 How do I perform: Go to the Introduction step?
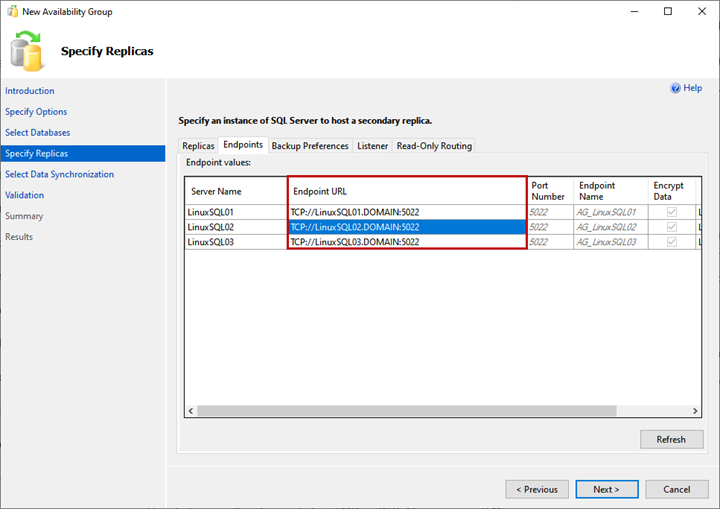(30, 91)
